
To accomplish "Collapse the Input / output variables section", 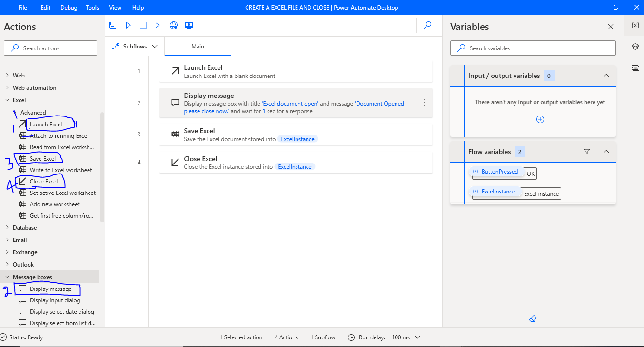I will [606, 76].
